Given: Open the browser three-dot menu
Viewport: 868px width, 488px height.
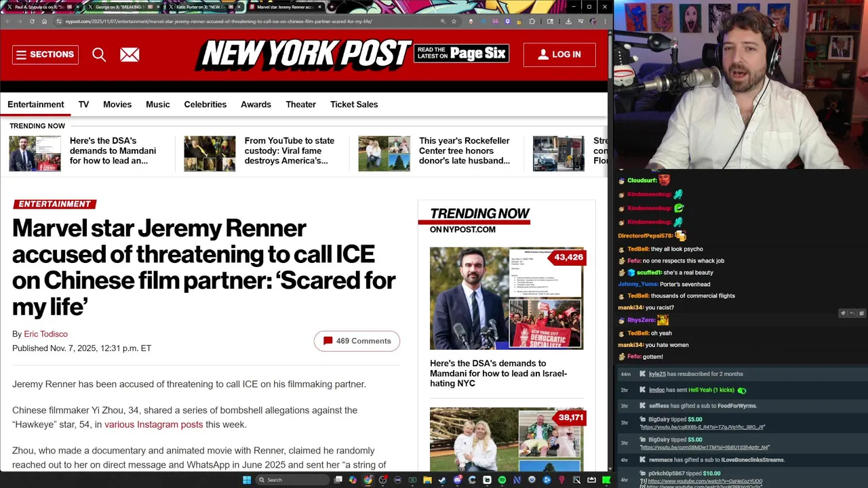Looking at the screenshot, I should (605, 21).
